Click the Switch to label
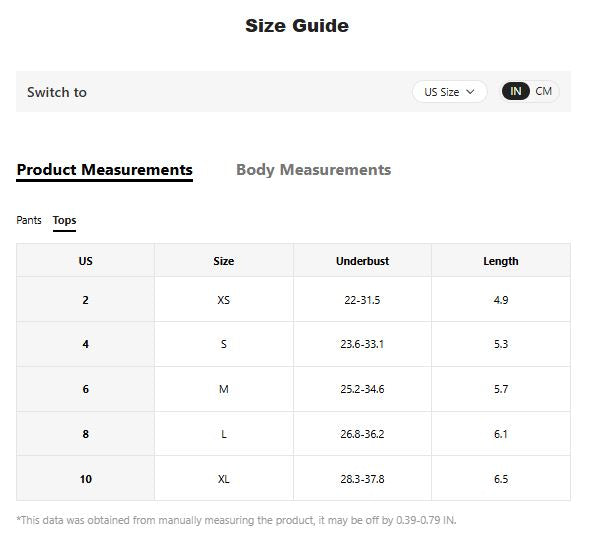 [57, 92]
